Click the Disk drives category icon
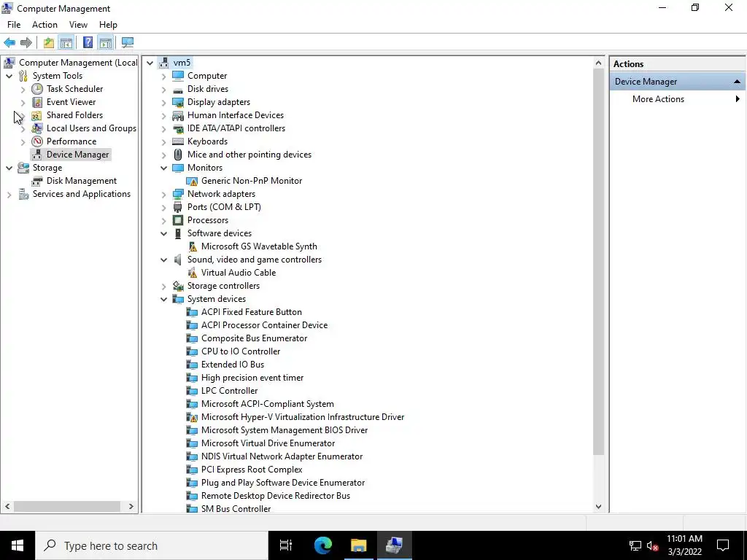This screenshot has height=560, width=747. click(178, 89)
